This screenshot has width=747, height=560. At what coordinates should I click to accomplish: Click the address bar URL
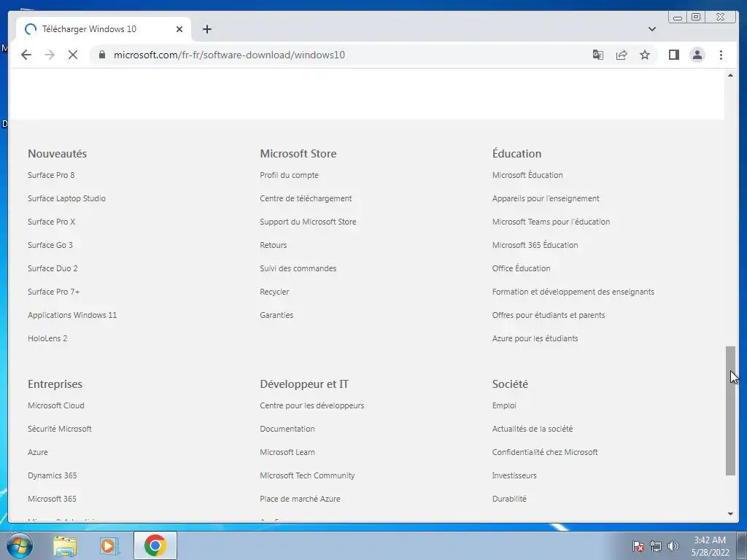(x=229, y=55)
